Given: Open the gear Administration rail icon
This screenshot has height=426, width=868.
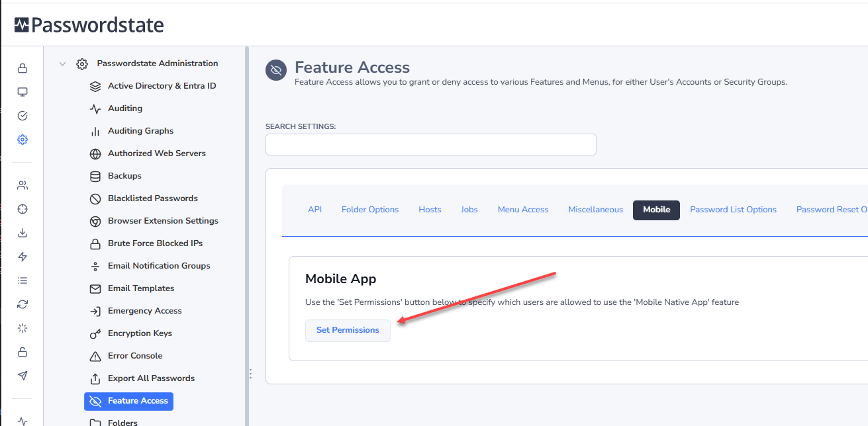Looking at the screenshot, I should 23,140.
